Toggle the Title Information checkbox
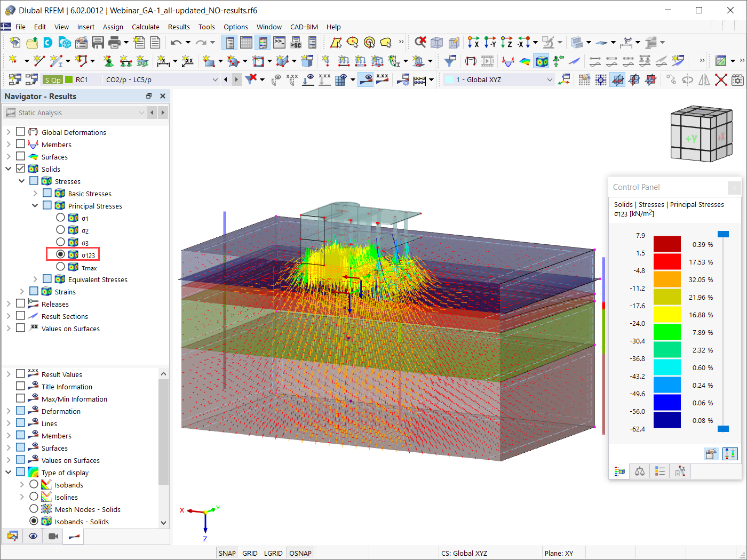The width and height of the screenshot is (747, 560). tap(21, 386)
